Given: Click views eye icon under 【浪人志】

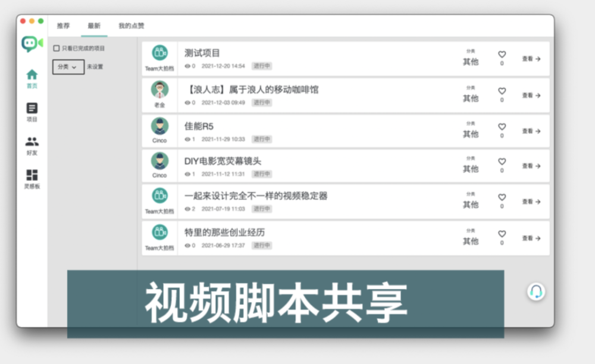Looking at the screenshot, I should tap(187, 103).
